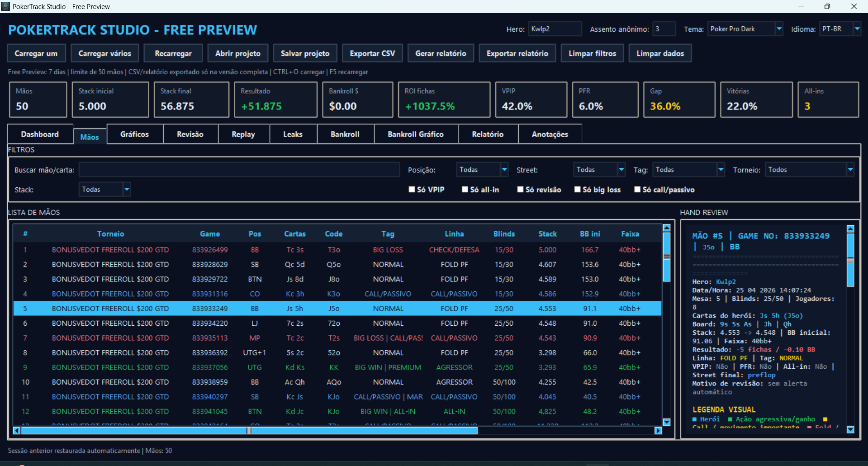Viewport: 868px width, 466px height.
Task: Expand the Posição filter dropdown
Action: [504, 170]
